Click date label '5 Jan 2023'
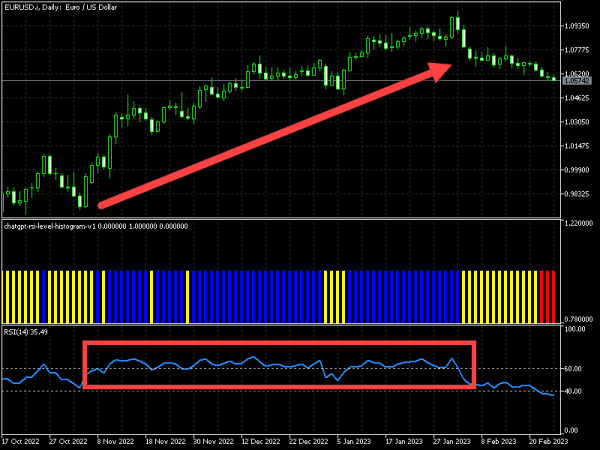This screenshot has height=450, width=600. coord(354,442)
